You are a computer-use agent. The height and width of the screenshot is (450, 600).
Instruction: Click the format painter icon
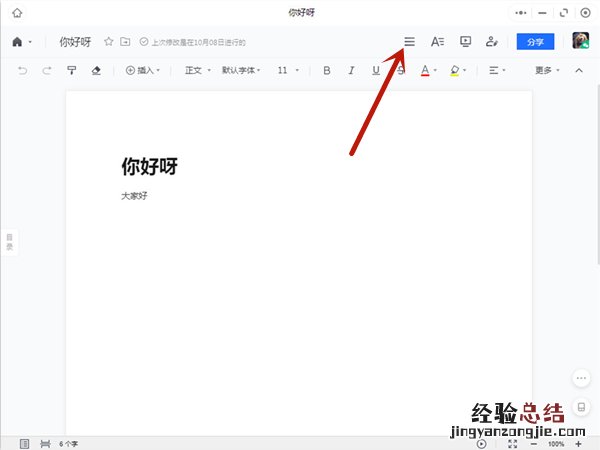click(72, 71)
